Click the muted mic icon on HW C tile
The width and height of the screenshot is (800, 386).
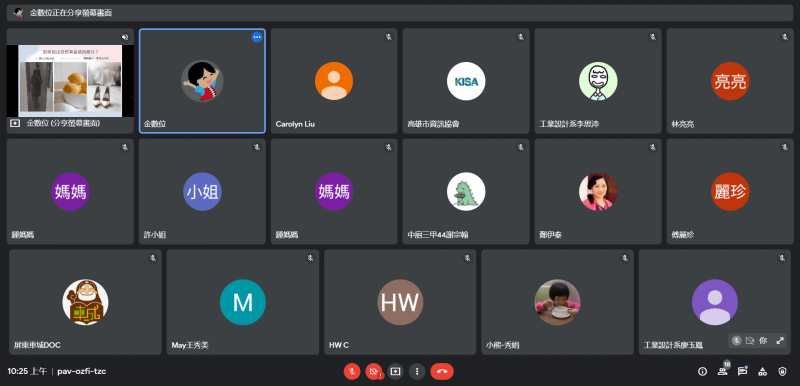pos(467,258)
